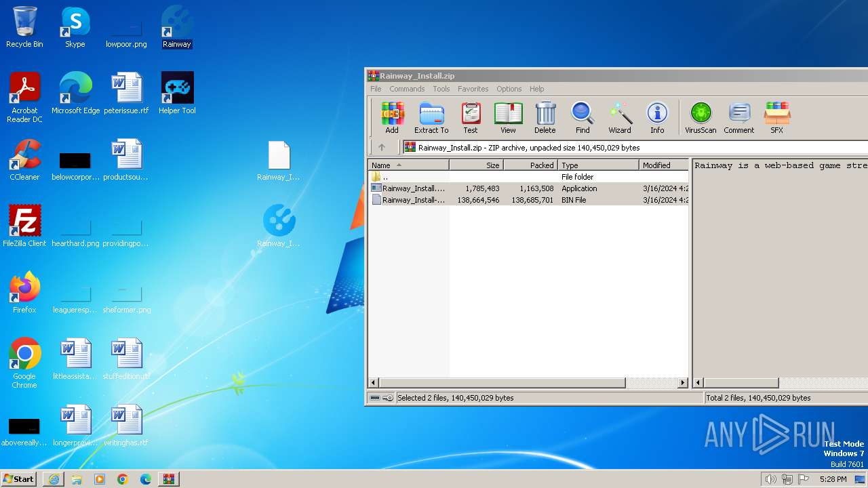Screen dimensions: 868x488
Task: Open the Commands menu
Action: 407,89
